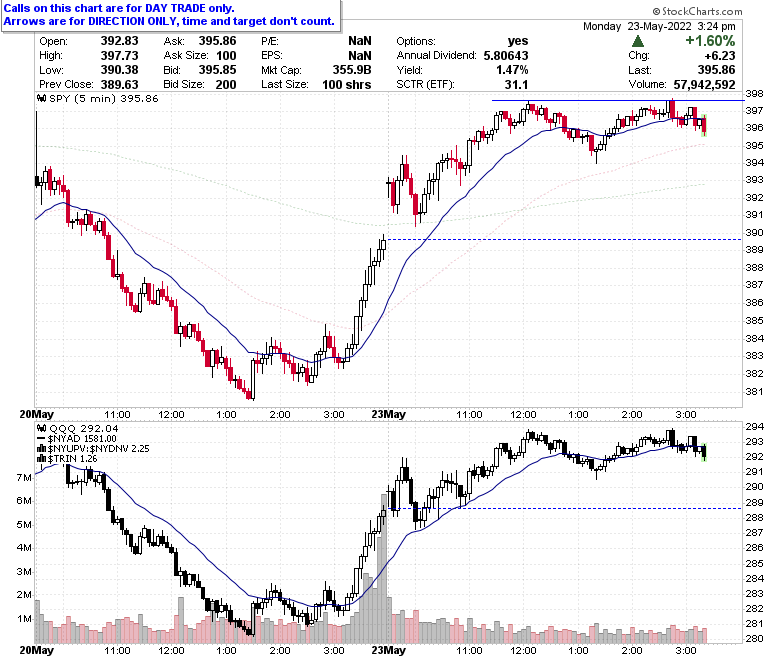Click the '$NYAD 1581.00' legend entry
The height and width of the screenshot is (659, 780).
pos(82,439)
